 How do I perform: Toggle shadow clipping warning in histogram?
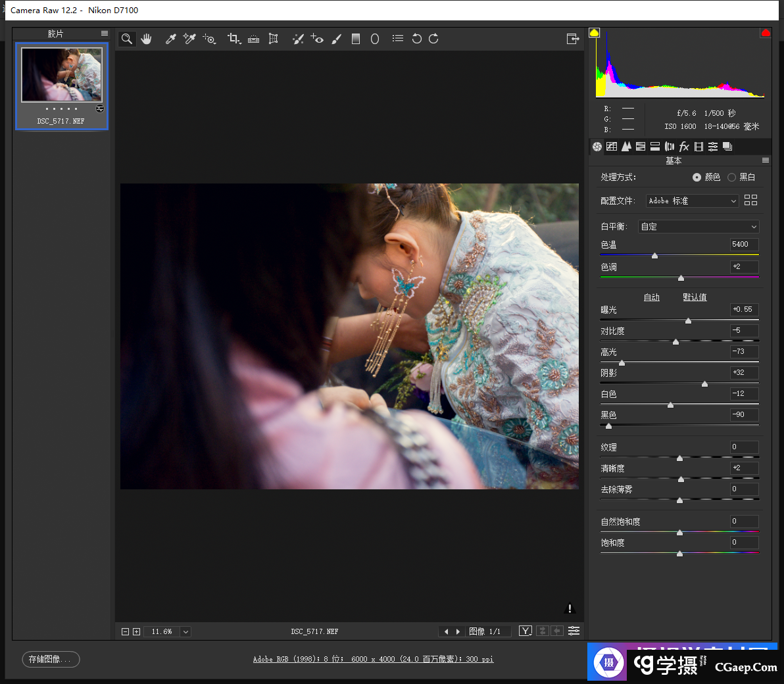pos(595,33)
